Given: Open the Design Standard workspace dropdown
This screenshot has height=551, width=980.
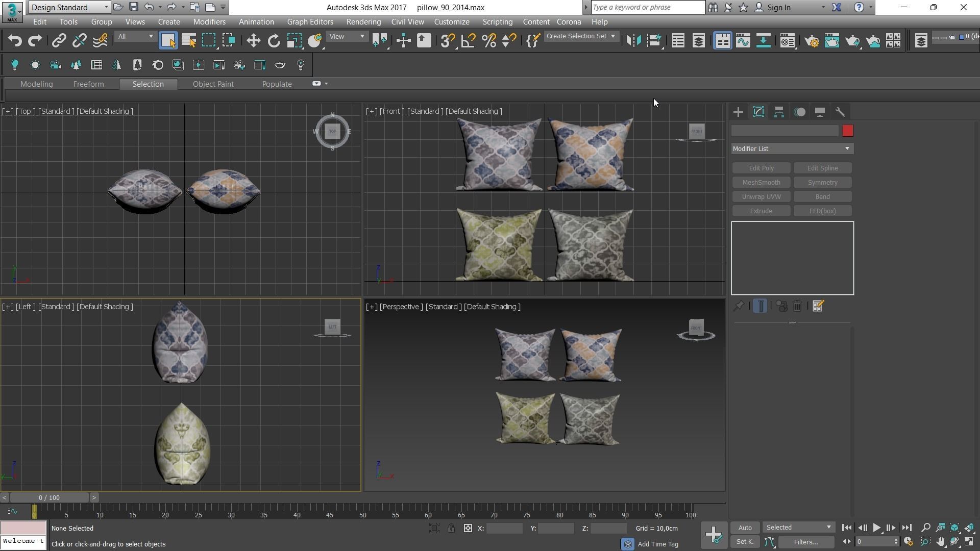Looking at the screenshot, I should tap(69, 7).
